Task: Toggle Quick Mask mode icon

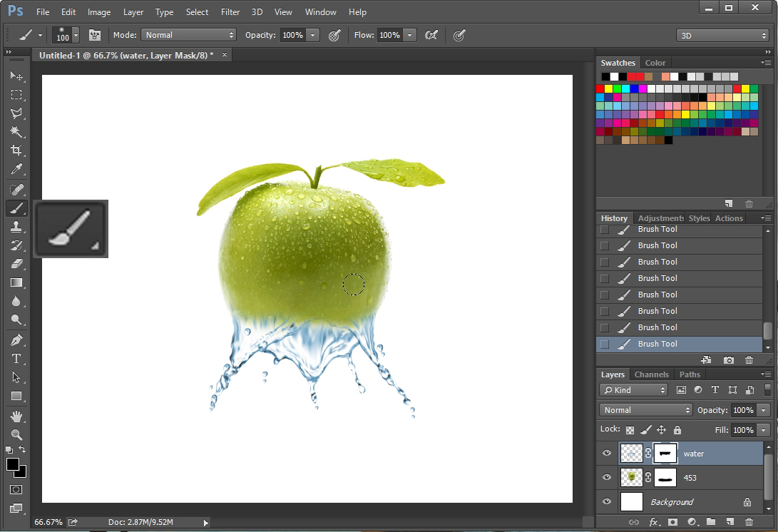Action: pyautogui.click(x=16, y=489)
